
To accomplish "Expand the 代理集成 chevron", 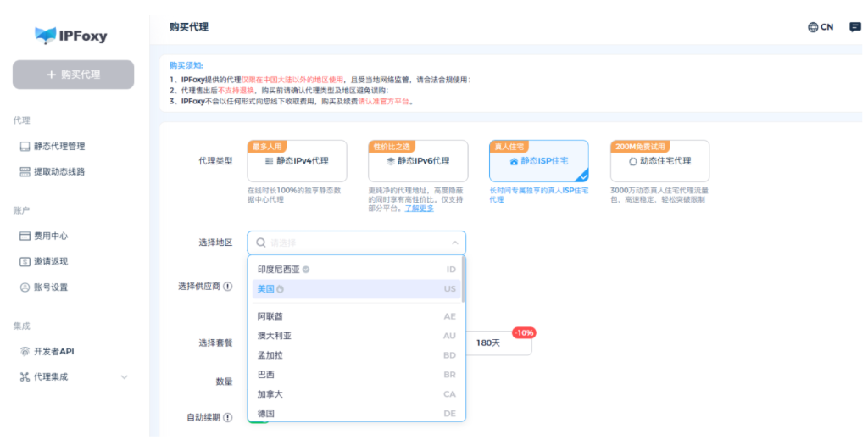I will [x=124, y=376].
